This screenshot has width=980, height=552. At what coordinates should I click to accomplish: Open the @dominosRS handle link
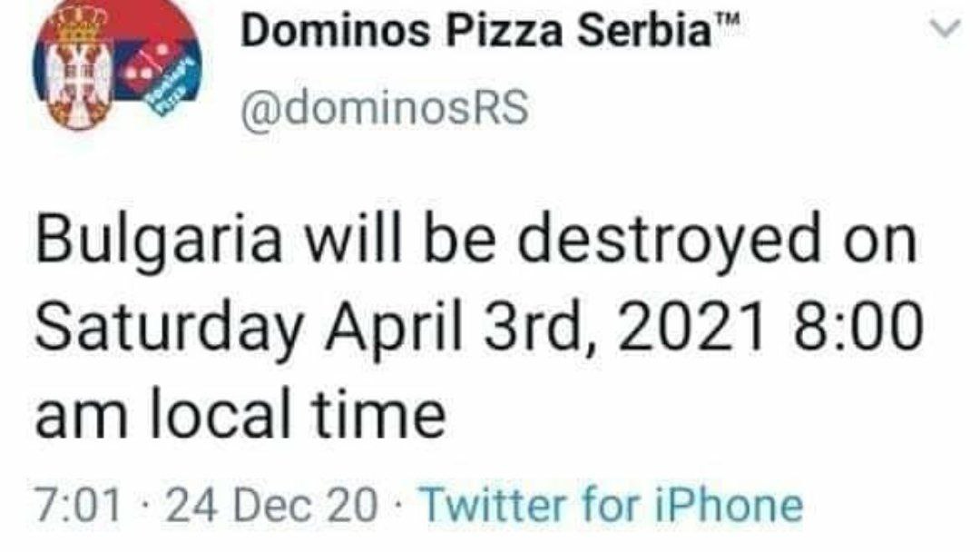tap(383, 108)
